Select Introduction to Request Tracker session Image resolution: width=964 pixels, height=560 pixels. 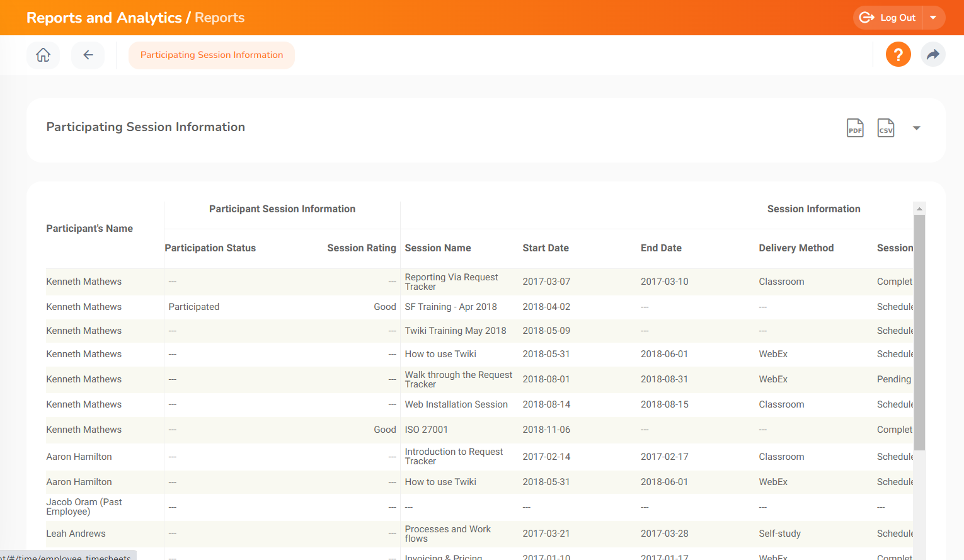pyautogui.click(x=454, y=456)
